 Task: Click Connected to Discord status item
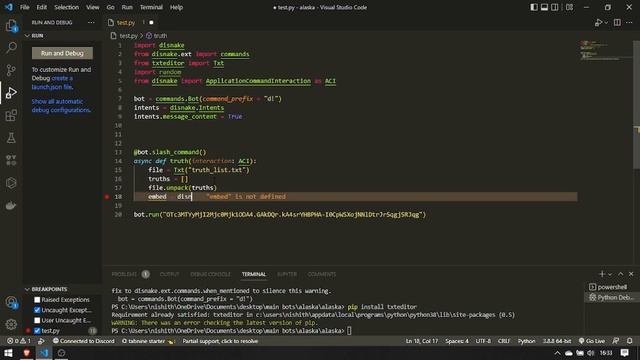[83, 341]
